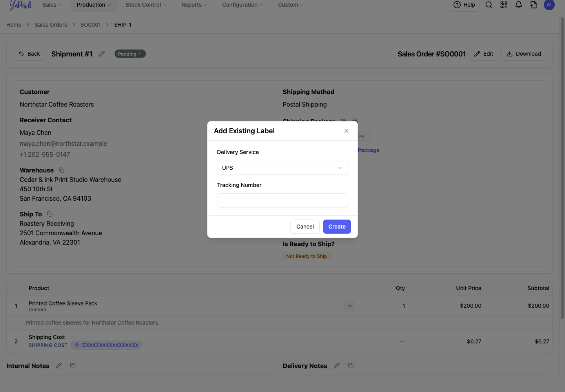Open the Delivery Service UPS dropdown

pos(282,168)
